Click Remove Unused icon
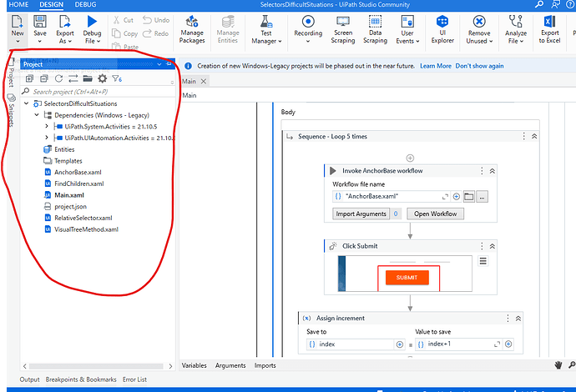Screen dimensions: 576x392 479,22
